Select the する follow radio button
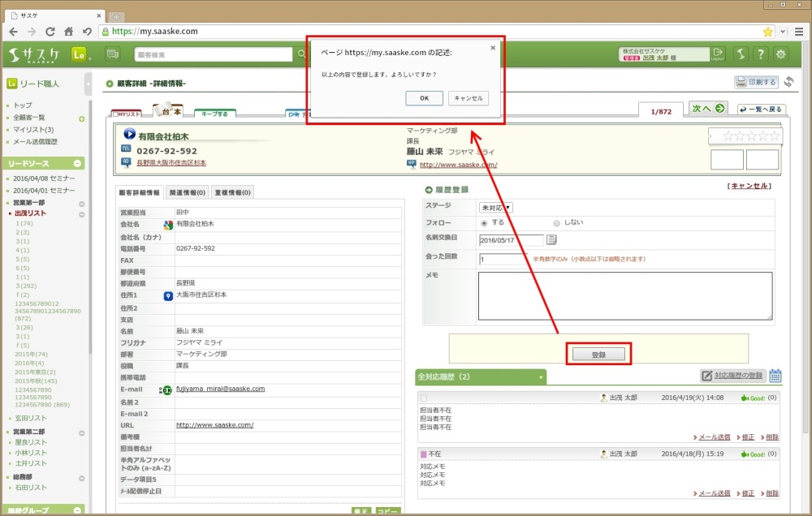Screen dimensions: 812x516 484,222
